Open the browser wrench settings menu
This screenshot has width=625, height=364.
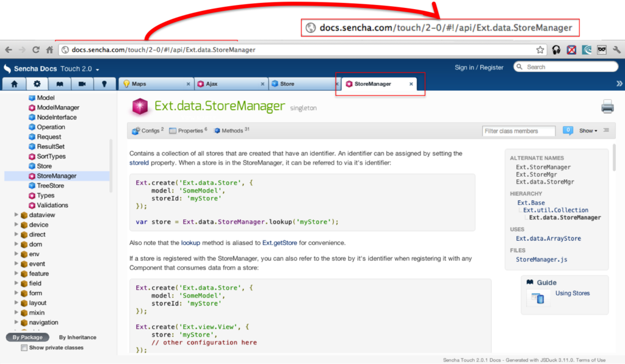(616, 50)
